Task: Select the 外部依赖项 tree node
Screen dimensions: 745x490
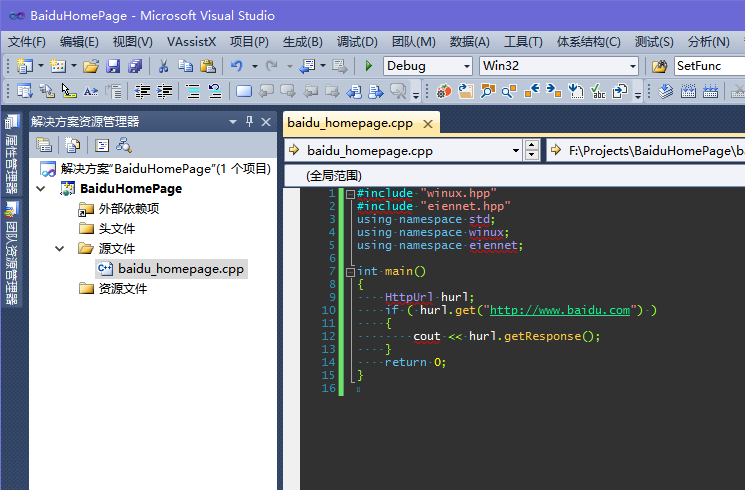Action: tap(129, 209)
